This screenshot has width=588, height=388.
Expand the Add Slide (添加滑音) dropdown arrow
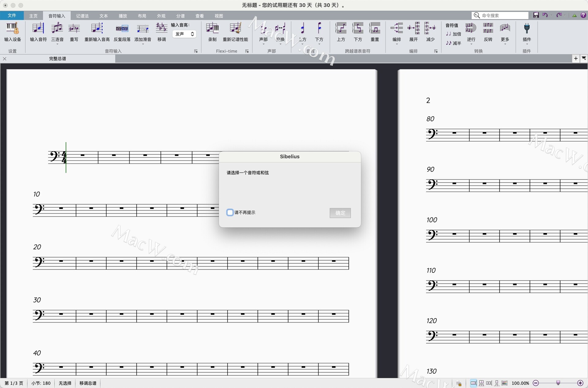(143, 44)
